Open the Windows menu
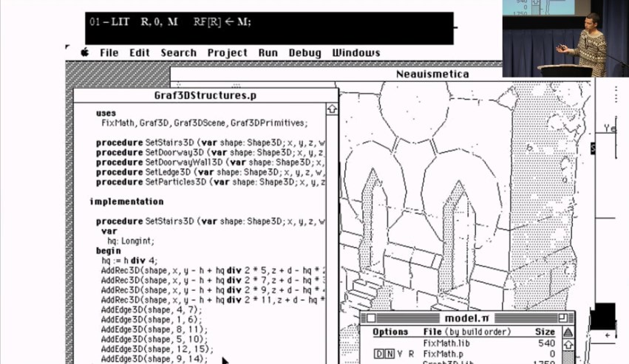The height and width of the screenshot is (364, 629). pyautogui.click(x=356, y=52)
